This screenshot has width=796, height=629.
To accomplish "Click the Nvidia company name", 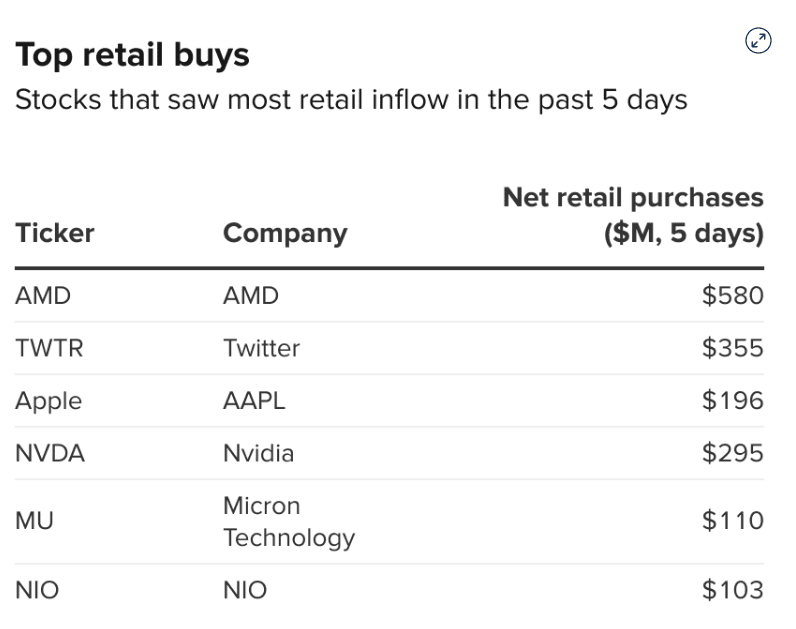I will tap(258, 454).
